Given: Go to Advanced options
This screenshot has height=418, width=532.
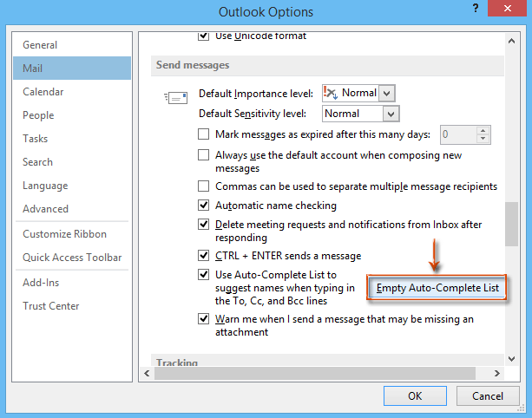Looking at the screenshot, I should pyautogui.click(x=72, y=209).
